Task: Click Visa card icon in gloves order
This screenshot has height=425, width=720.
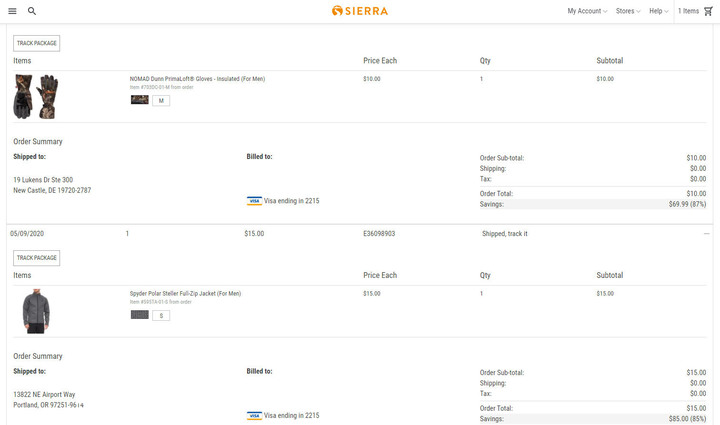Action: [254, 201]
